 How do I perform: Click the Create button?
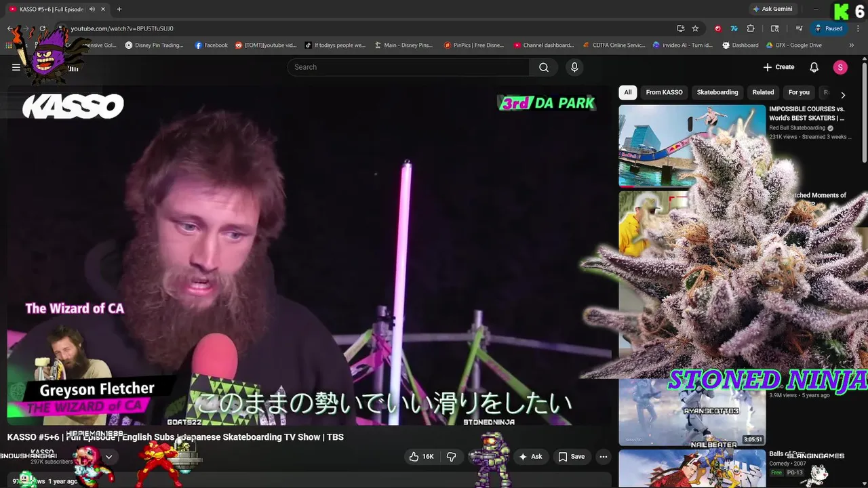[778, 67]
